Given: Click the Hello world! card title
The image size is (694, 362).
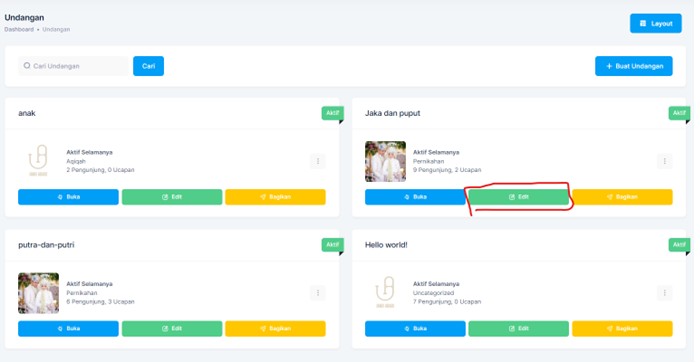Looking at the screenshot, I should 386,245.
